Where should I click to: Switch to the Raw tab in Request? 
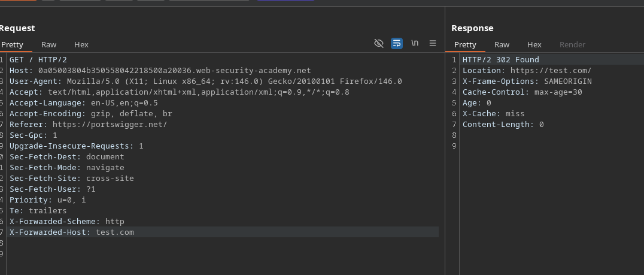pos(49,44)
